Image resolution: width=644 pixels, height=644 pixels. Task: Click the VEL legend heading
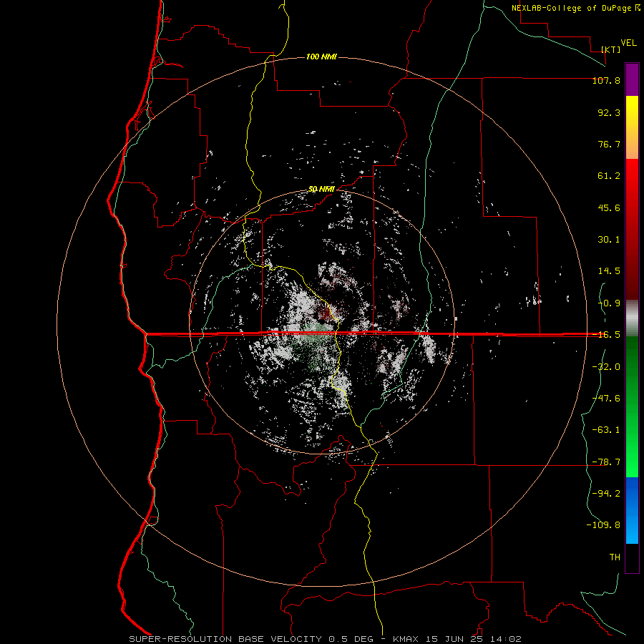628,43
